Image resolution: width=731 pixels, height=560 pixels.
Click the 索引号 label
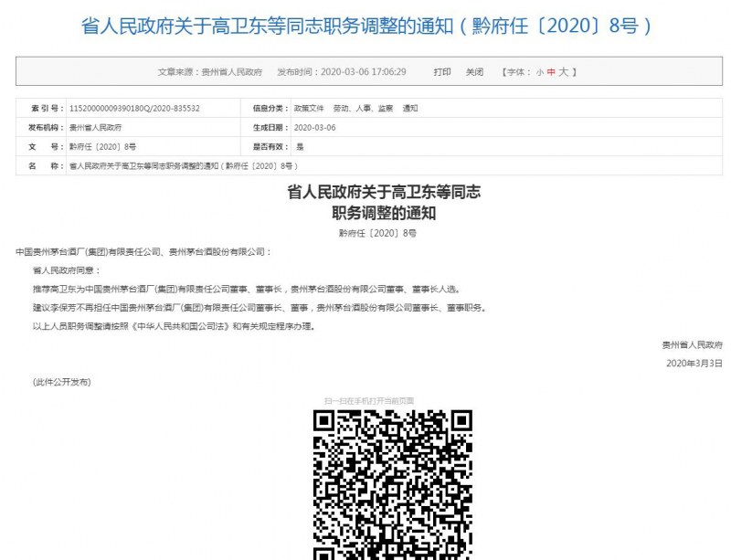click(x=48, y=108)
